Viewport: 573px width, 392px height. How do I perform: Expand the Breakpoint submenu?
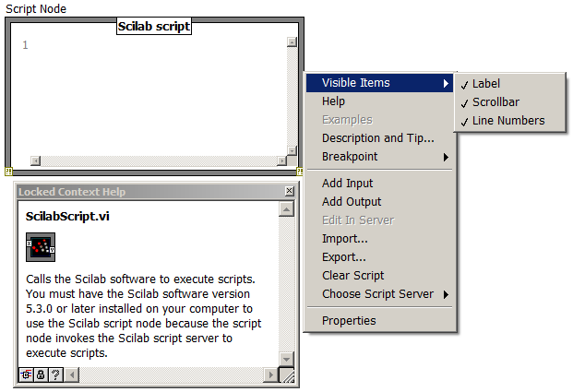pos(379,157)
